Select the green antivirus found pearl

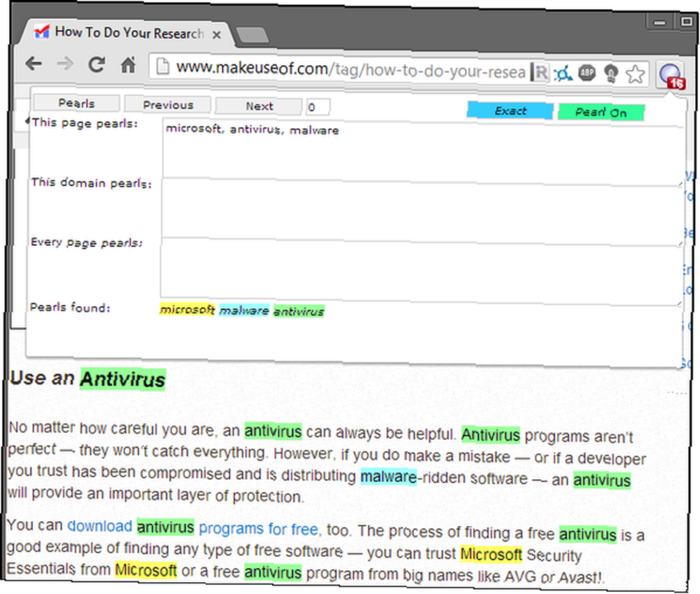click(299, 311)
